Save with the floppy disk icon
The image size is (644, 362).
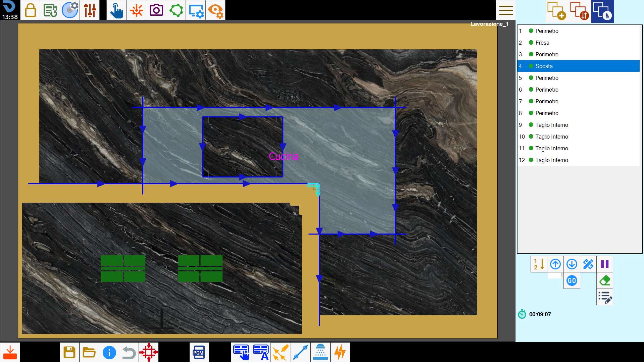(x=69, y=352)
